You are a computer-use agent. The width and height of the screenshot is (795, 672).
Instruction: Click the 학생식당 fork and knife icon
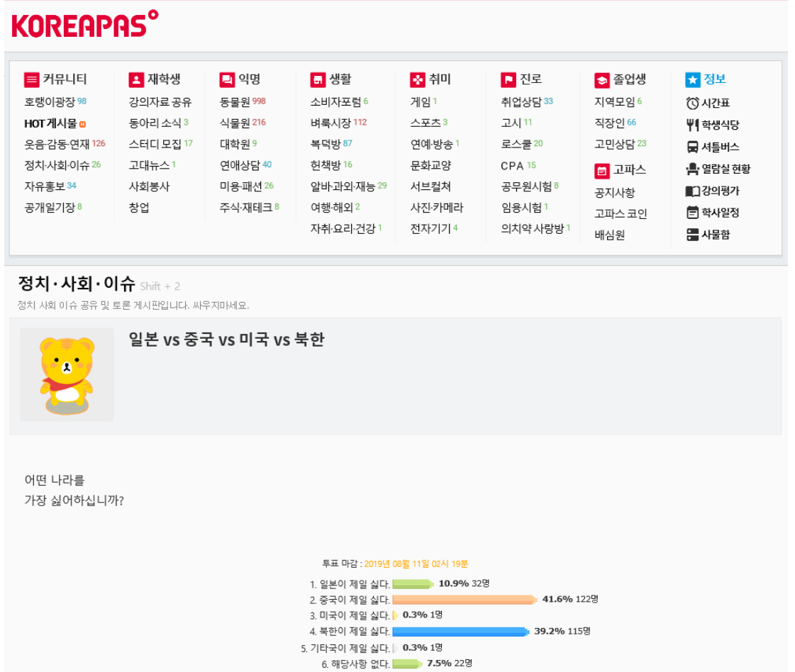(x=692, y=125)
